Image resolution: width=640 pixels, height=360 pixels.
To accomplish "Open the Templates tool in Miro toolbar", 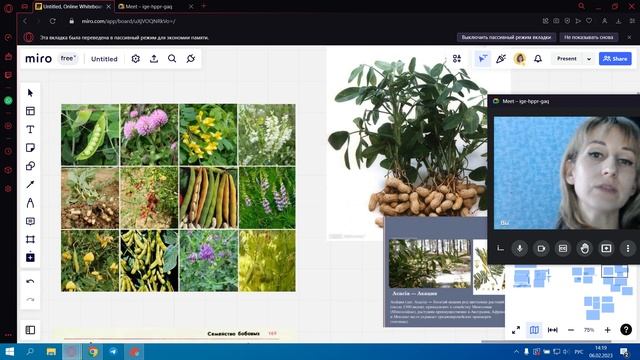I will [x=30, y=111].
